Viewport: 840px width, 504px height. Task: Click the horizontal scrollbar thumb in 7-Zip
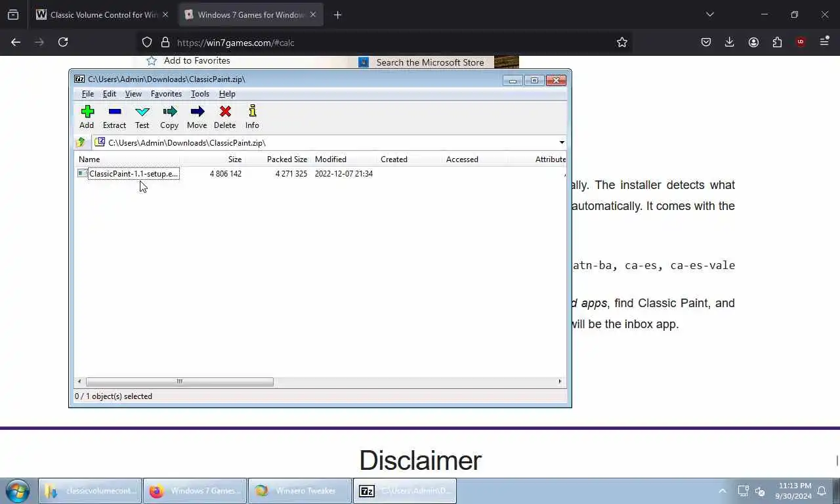tap(179, 381)
